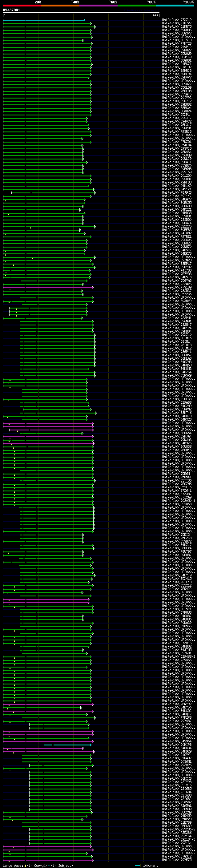Select hit label UniRef100_B0EC55
197x868 pixels.
point(177,203)
